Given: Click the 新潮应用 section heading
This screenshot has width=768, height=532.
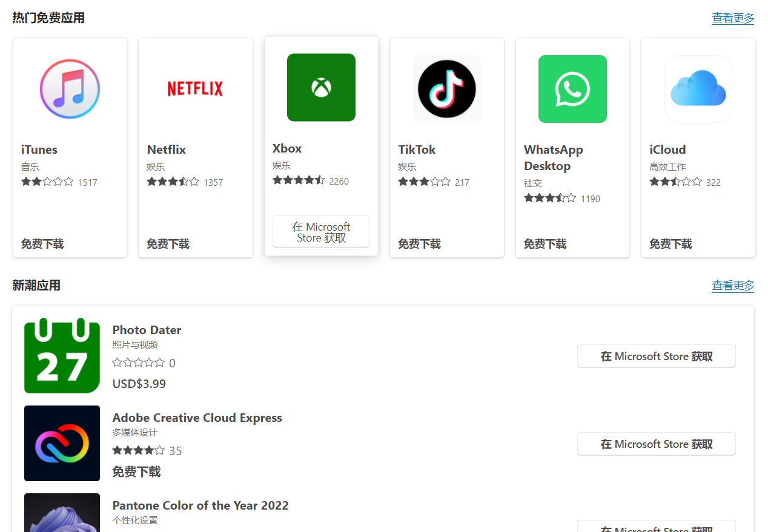Looking at the screenshot, I should (36, 286).
